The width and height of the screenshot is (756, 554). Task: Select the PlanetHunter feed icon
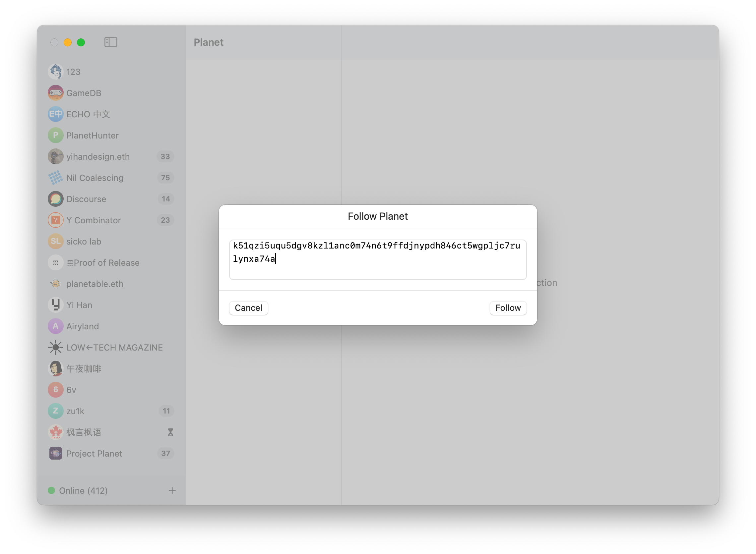click(56, 135)
